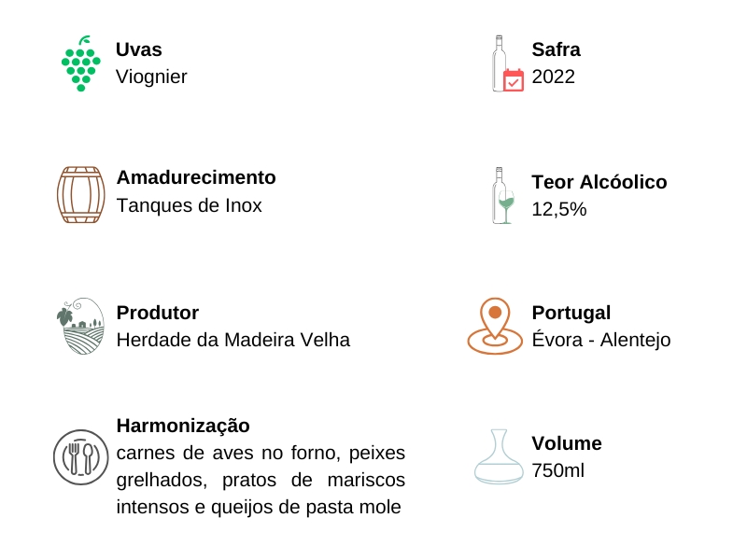Click the Tanques de Inox text
The width and height of the screenshot is (747, 560).
(x=189, y=205)
